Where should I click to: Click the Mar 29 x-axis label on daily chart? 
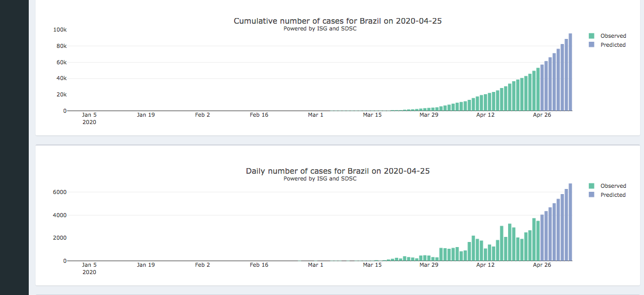tap(429, 265)
